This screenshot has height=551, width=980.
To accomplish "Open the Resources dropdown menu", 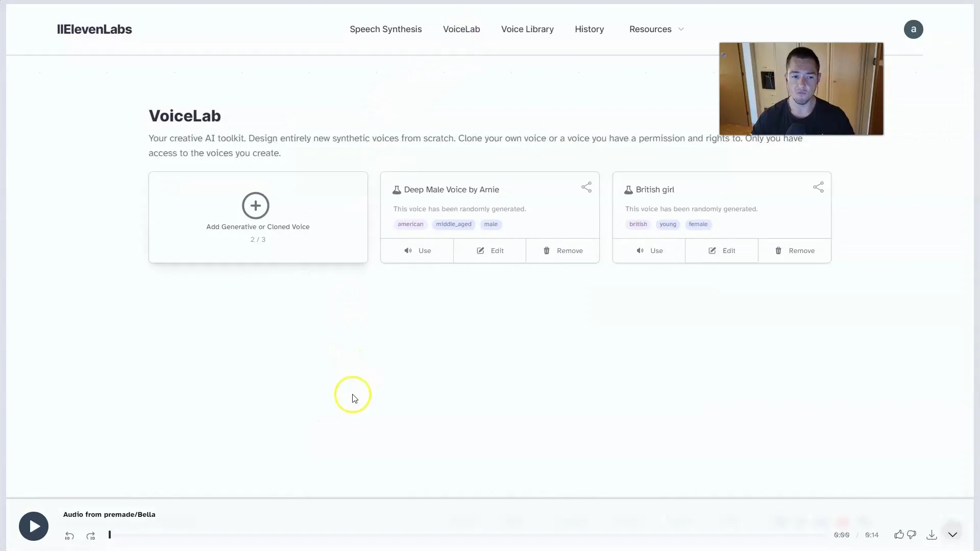I will pos(655,29).
